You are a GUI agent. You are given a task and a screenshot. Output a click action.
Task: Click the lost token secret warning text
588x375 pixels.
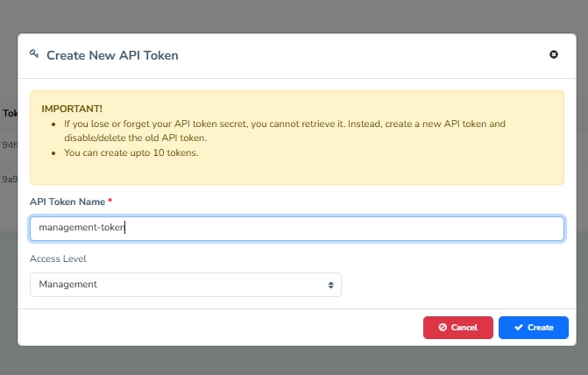click(x=285, y=131)
